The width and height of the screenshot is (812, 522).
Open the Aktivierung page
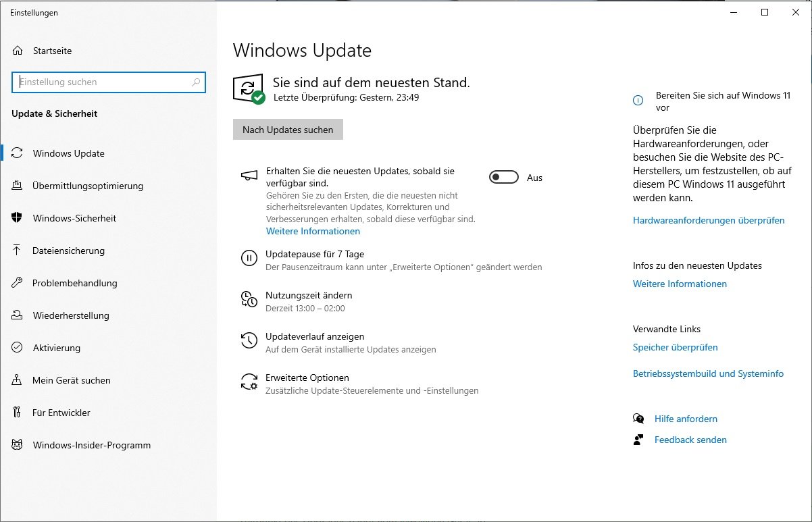[x=108, y=348]
